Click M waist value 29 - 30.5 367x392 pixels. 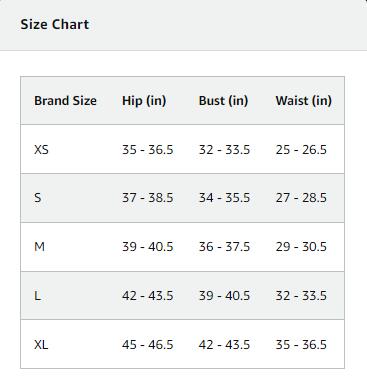(x=301, y=247)
